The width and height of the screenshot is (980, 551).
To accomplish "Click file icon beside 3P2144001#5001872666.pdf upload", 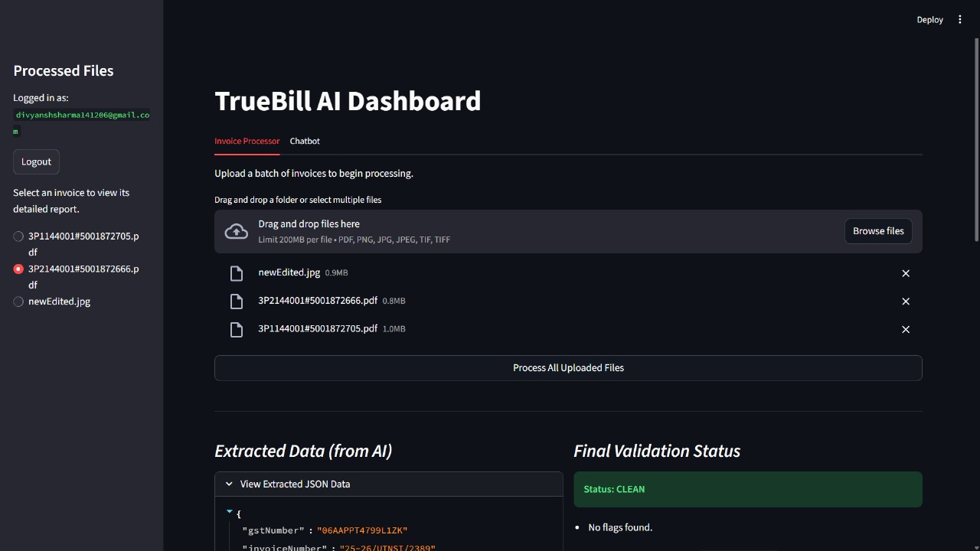I will coord(237,302).
